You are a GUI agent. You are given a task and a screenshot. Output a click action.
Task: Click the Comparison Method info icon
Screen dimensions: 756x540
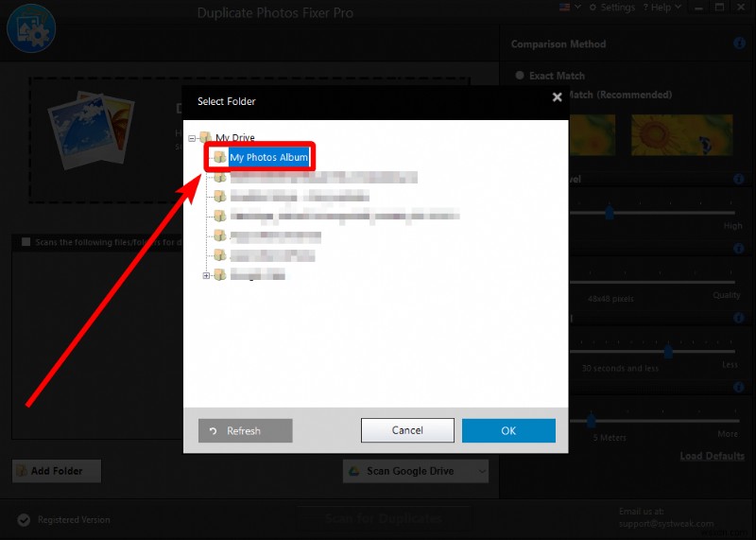739,44
